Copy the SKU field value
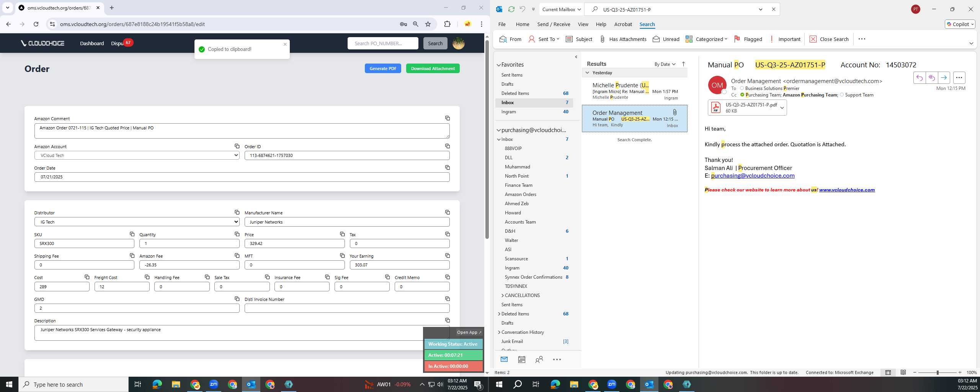Viewport: 980px width, 392px height. coord(132,234)
